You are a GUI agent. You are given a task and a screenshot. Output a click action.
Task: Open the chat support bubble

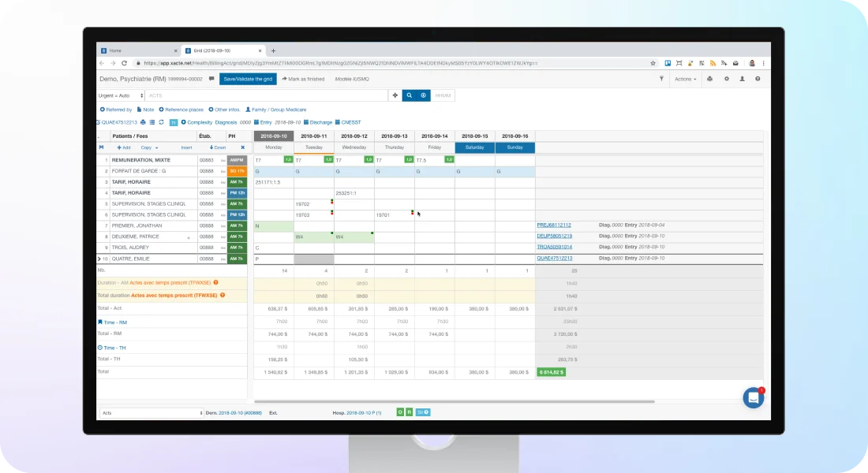[754, 398]
